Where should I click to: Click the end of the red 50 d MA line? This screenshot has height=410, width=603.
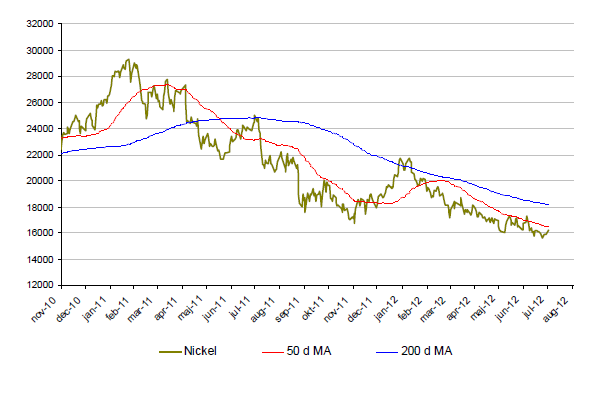[548, 227]
